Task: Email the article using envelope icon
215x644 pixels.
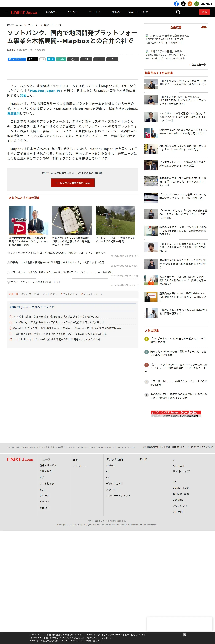Action: (86, 59)
